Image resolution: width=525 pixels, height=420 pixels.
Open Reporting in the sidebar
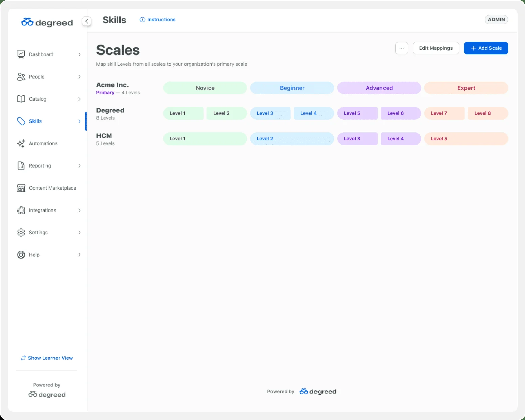40,166
